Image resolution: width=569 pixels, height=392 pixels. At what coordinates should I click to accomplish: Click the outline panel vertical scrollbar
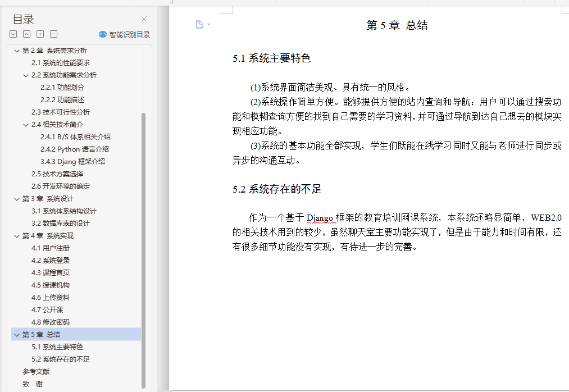[x=143, y=250]
